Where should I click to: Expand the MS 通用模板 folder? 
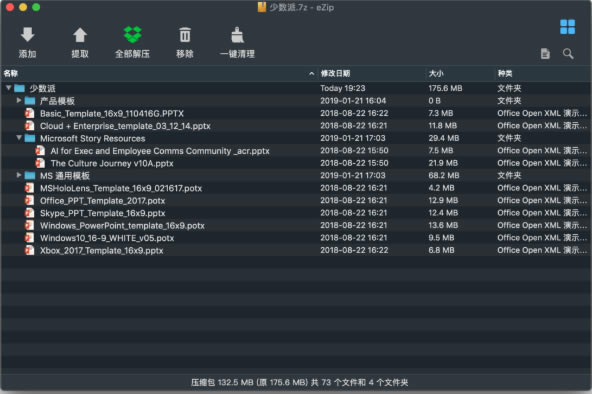tap(19, 175)
